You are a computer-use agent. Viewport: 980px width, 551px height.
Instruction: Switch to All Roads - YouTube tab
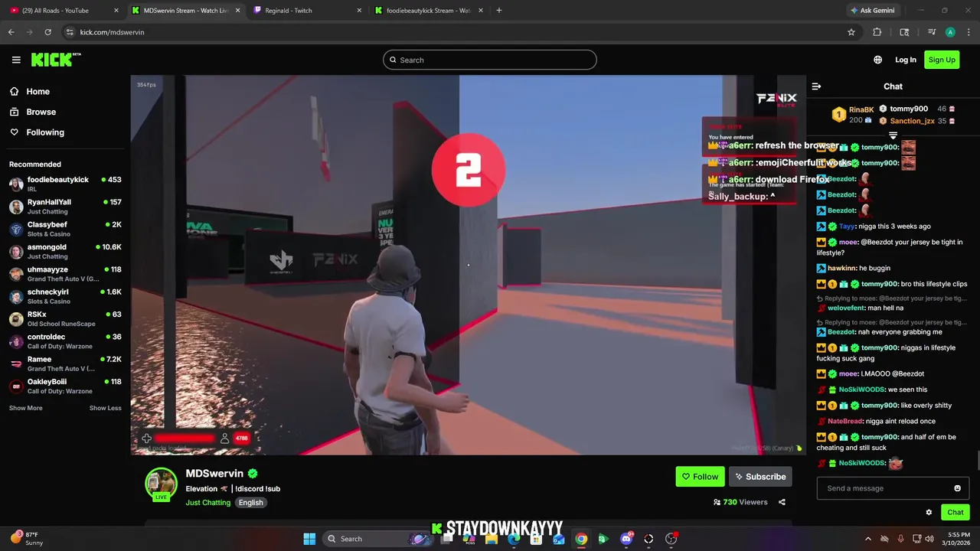pos(64,11)
